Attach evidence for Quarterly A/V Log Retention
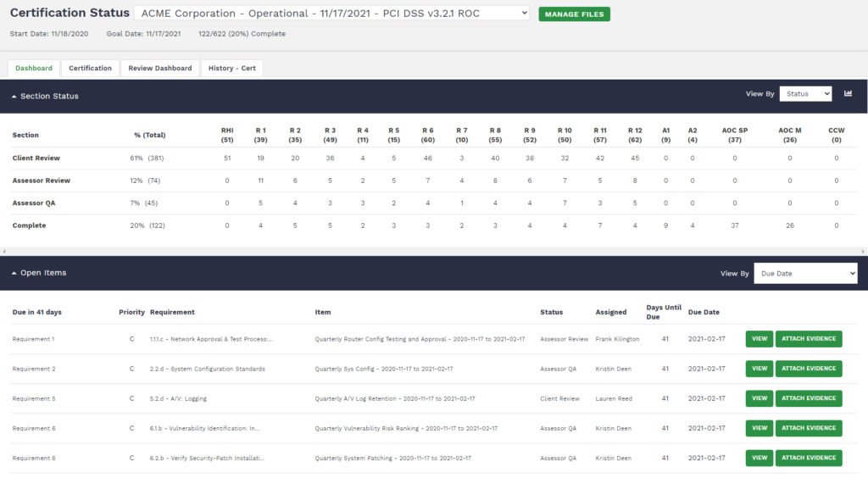Screen dimensions: 868x478 tap(809, 398)
